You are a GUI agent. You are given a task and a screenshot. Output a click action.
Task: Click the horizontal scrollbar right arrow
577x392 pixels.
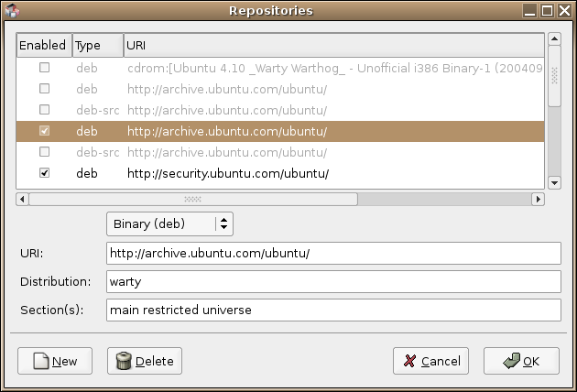538,199
